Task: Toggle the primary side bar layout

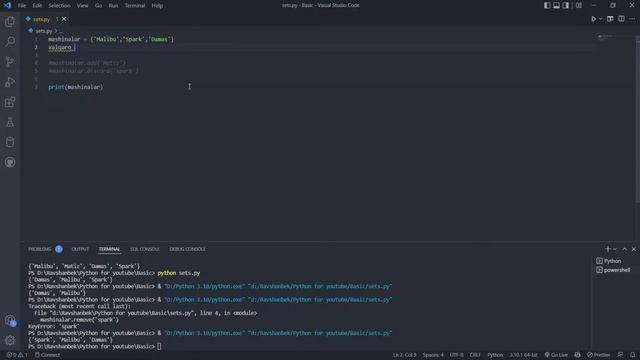Action: [547, 5]
